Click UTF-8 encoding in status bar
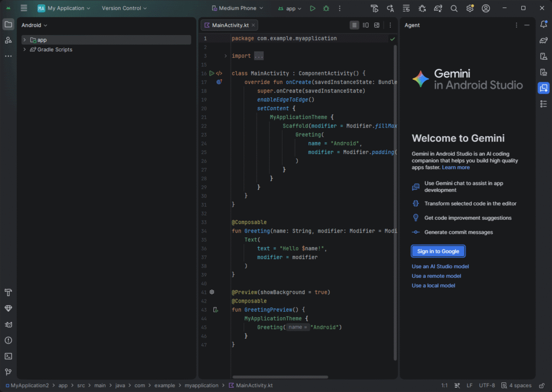Image resolution: width=552 pixels, height=392 pixels. (487, 386)
